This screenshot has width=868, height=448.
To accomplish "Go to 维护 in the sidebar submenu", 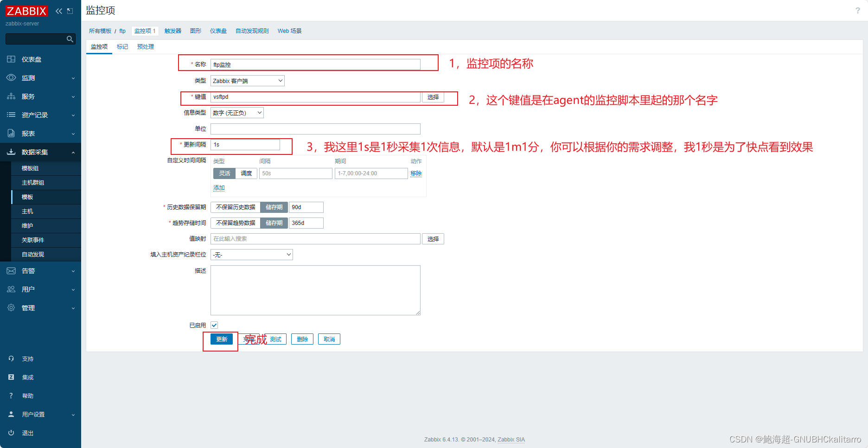I will pos(27,226).
